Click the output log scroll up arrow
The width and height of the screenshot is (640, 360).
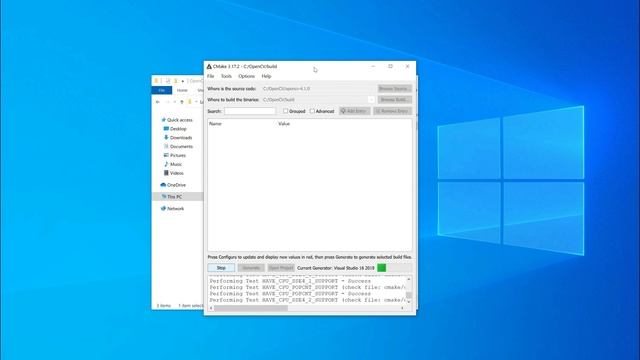409,279
